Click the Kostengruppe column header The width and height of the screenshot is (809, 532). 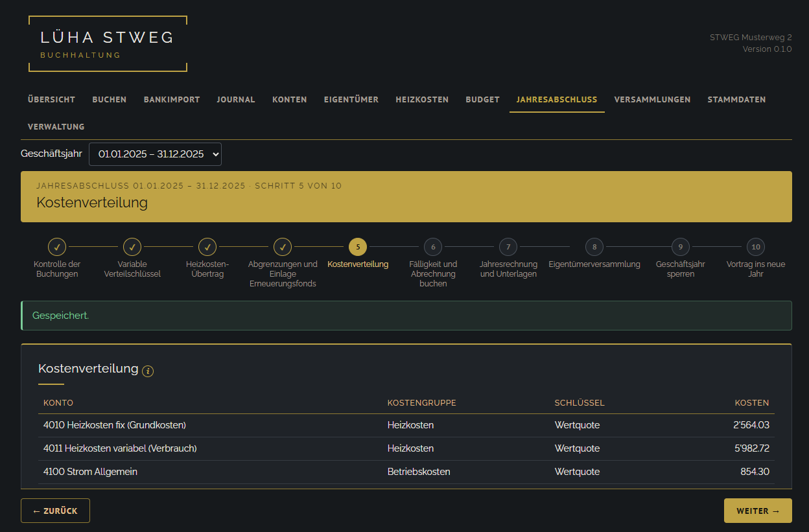(x=422, y=403)
